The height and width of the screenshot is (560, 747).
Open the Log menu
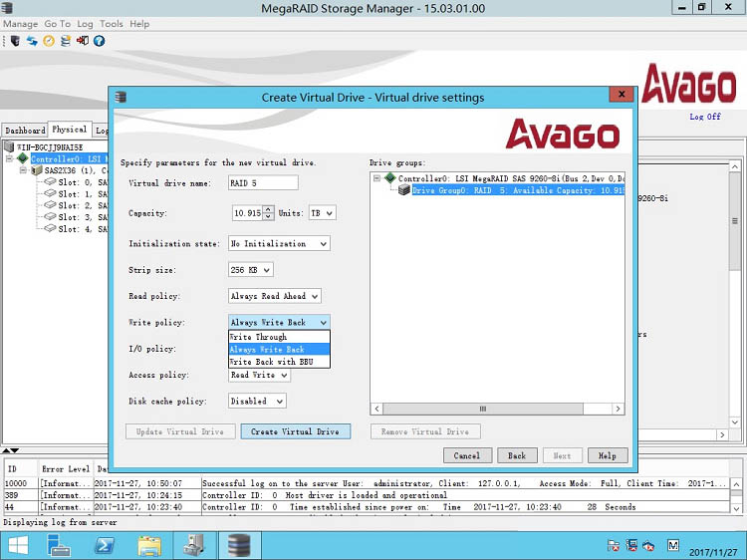click(x=86, y=24)
